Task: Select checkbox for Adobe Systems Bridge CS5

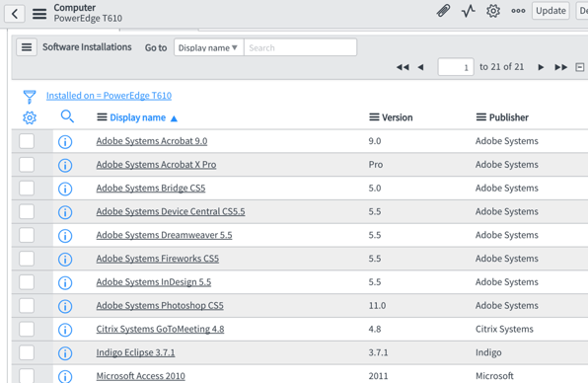Action: (27, 189)
